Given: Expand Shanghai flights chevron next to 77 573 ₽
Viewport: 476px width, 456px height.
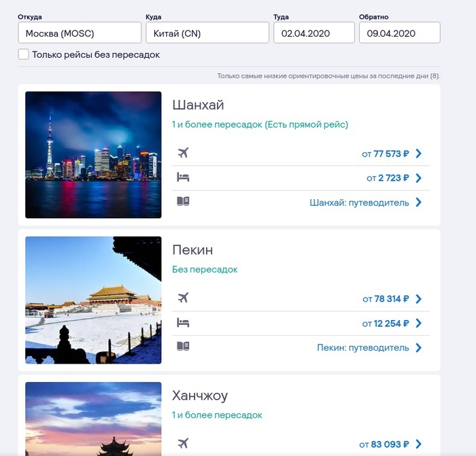Looking at the screenshot, I should pos(418,154).
